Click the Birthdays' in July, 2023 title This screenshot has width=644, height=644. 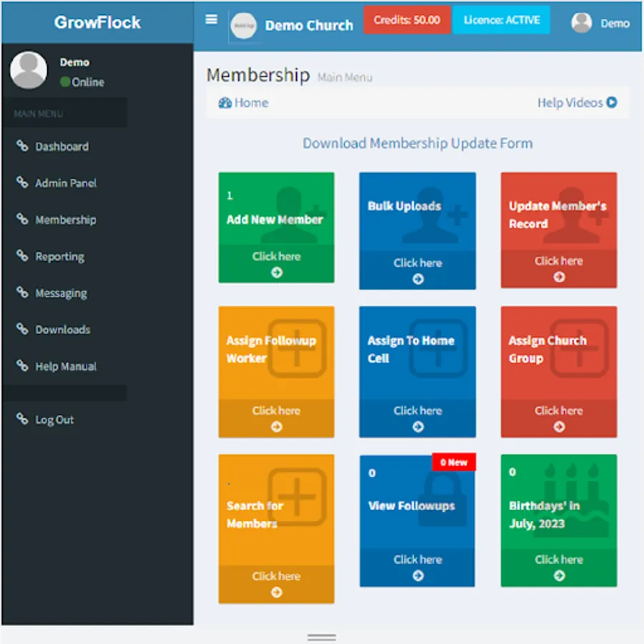pyautogui.click(x=545, y=514)
